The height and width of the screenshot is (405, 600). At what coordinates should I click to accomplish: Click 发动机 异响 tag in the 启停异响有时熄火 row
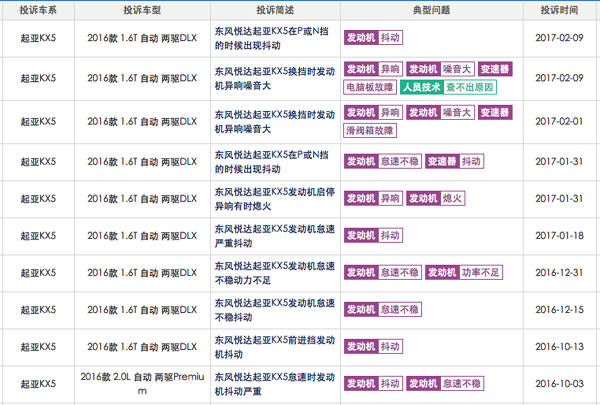pos(373,198)
